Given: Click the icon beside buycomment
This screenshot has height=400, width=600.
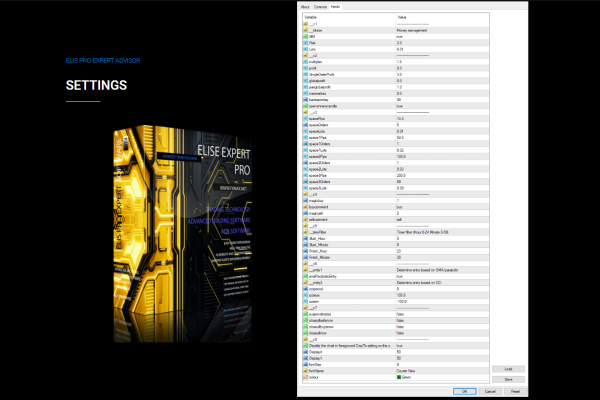Looking at the screenshot, I should (305, 207).
